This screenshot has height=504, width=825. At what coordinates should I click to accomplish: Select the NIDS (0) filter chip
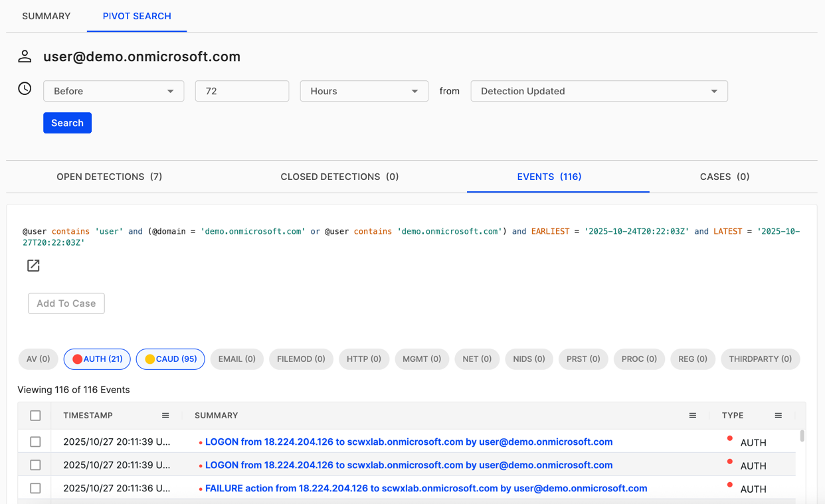[529, 359]
